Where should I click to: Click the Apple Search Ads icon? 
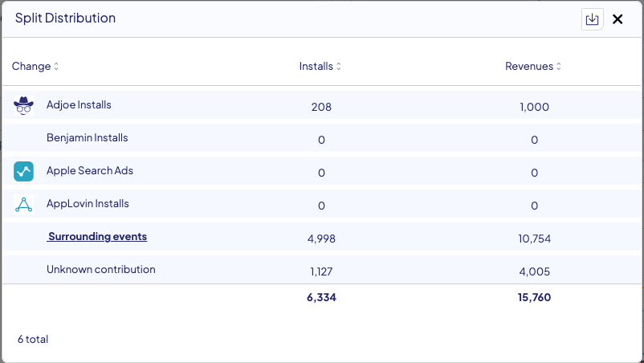pyautogui.click(x=24, y=171)
